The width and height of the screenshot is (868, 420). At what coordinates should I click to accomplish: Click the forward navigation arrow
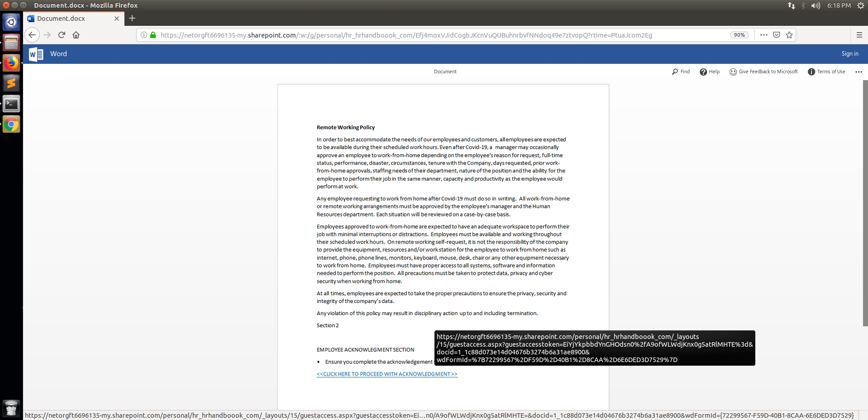pos(47,35)
